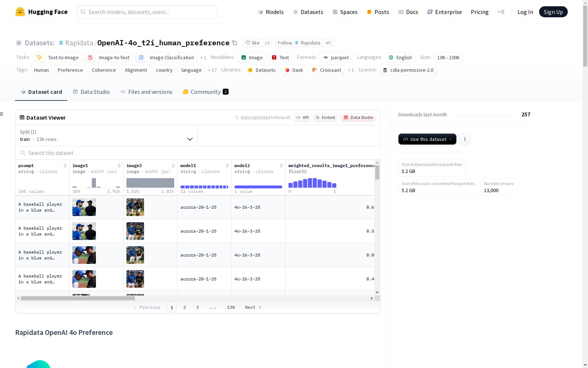Open the Files and versions tab

coord(146,92)
